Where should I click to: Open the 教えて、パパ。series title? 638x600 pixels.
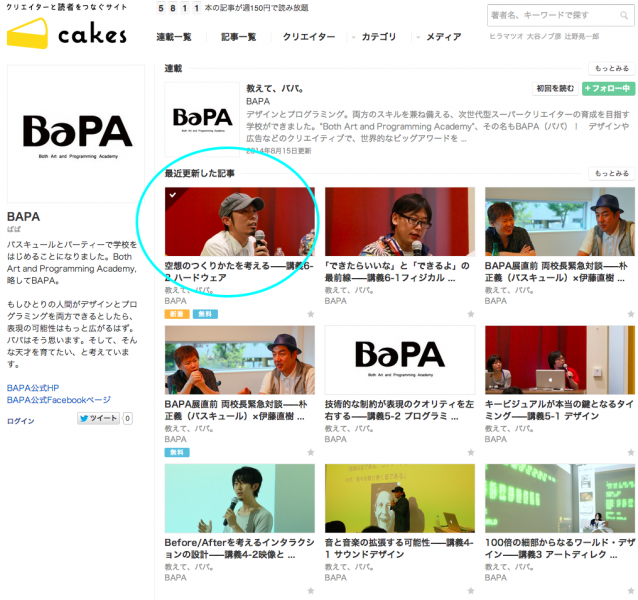(x=275, y=88)
